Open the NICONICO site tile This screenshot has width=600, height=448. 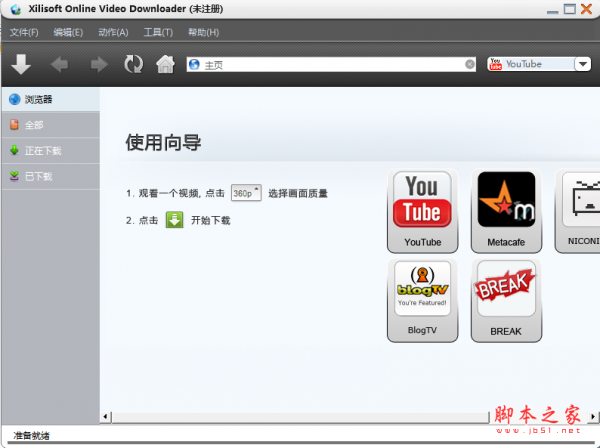tap(577, 211)
